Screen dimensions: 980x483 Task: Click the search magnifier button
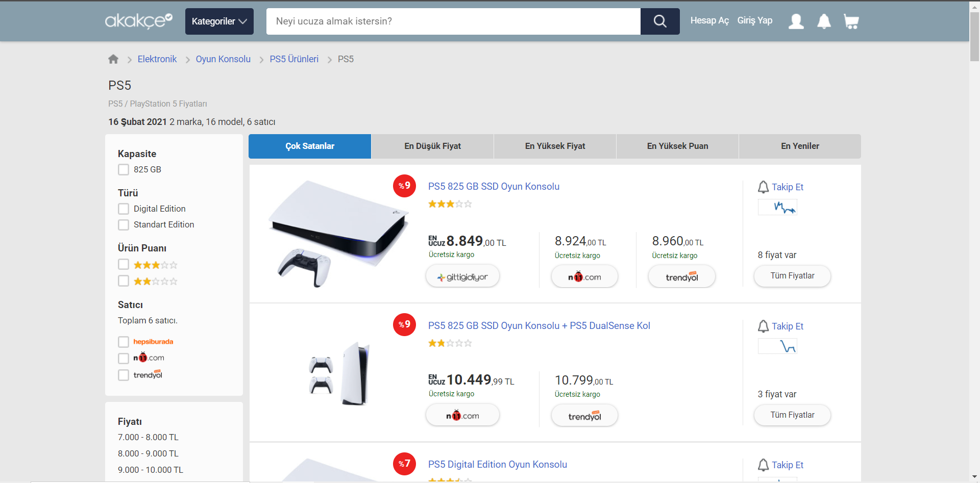click(x=660, y=21)
